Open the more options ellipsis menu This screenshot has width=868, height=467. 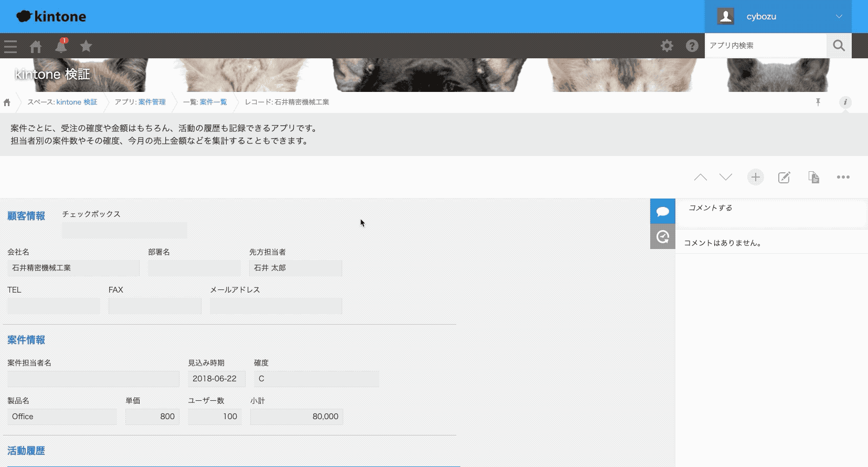[x=843, y=178]
